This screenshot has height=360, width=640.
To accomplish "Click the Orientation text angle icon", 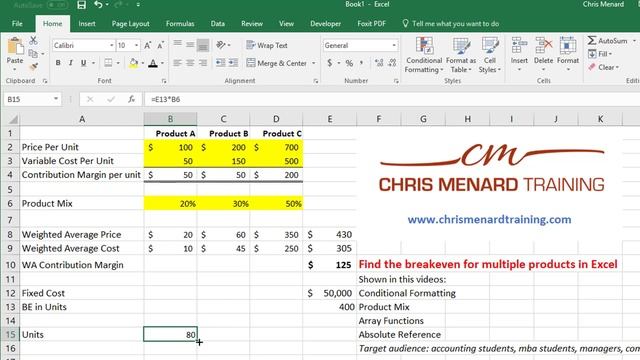I will [x=221, y=44].
